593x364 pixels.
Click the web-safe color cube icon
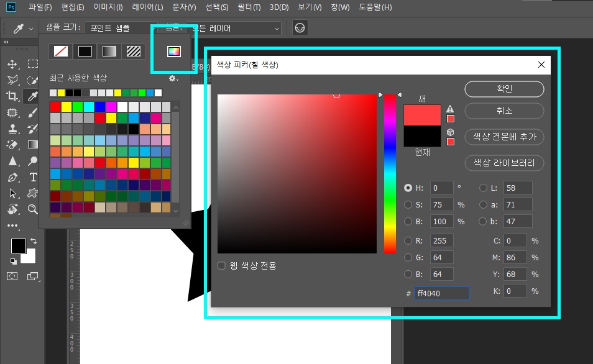(450, 132)
